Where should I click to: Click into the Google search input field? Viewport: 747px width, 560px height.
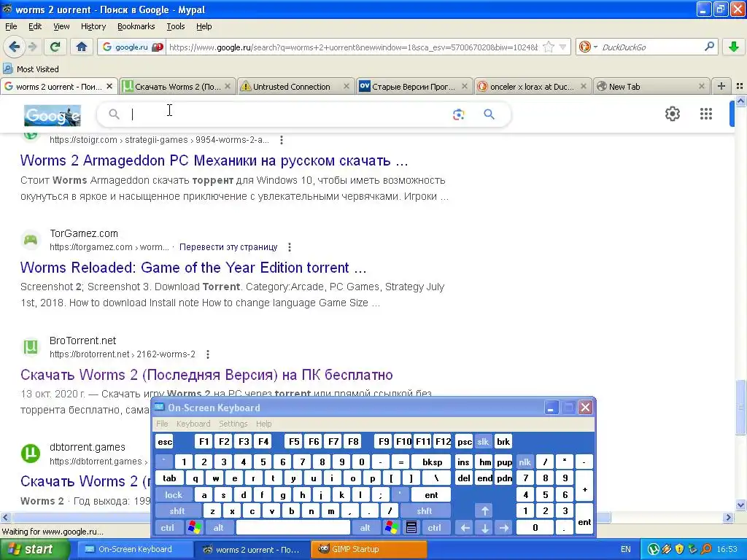[286, 114]
